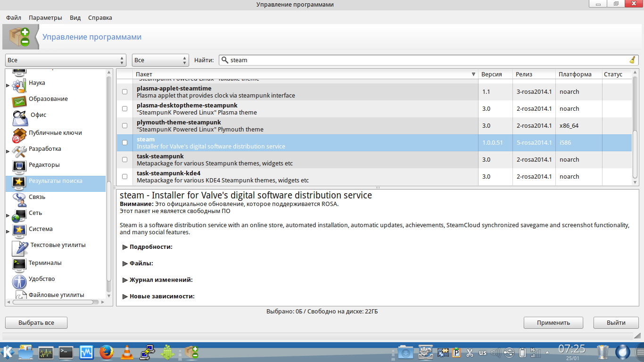Tick the checkbox for task-steampunk-kde4
This screenshot has height=362, width=644.
click(x=124, y=177)
